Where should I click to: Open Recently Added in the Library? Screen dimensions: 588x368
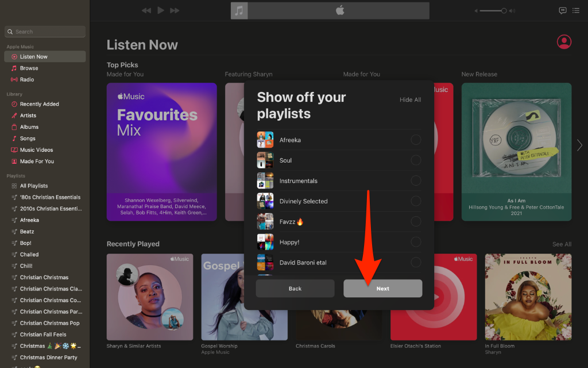coord(39,104)
